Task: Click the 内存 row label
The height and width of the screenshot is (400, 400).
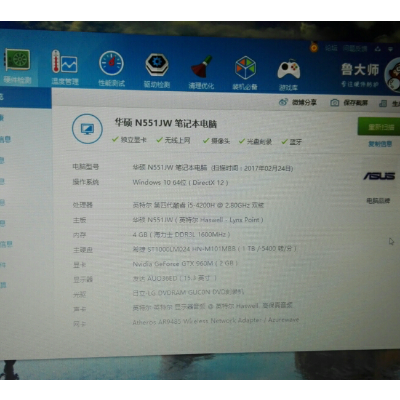Action: pyautogui.click(x=79, y=235)
